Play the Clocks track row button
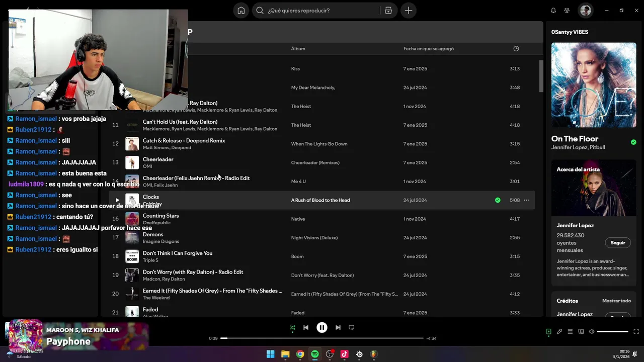This screenshot has width=644, height=362. point(117,200)
